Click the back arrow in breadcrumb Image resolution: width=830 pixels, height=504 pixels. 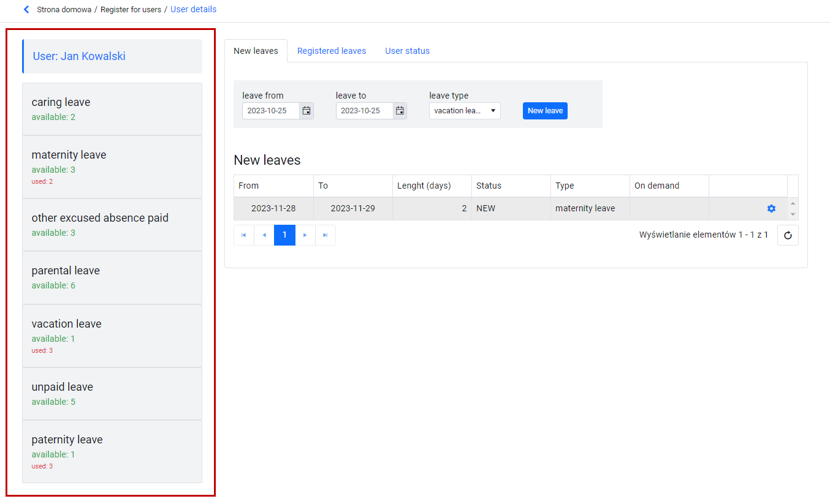point(26,10)
